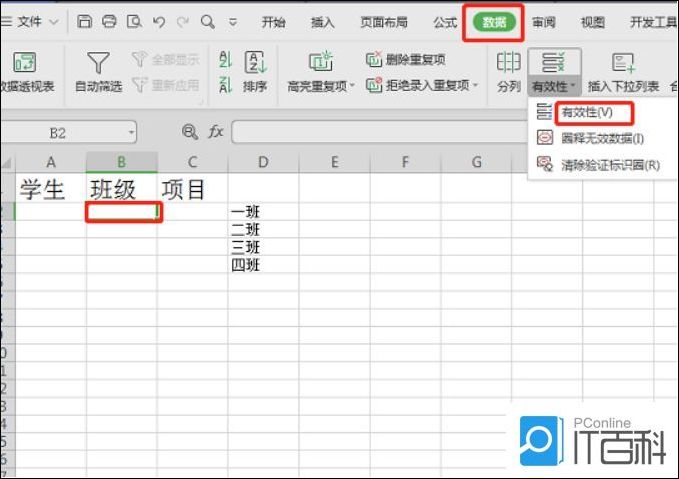Select column A header
679x479 pixels.
pos(51,162)
